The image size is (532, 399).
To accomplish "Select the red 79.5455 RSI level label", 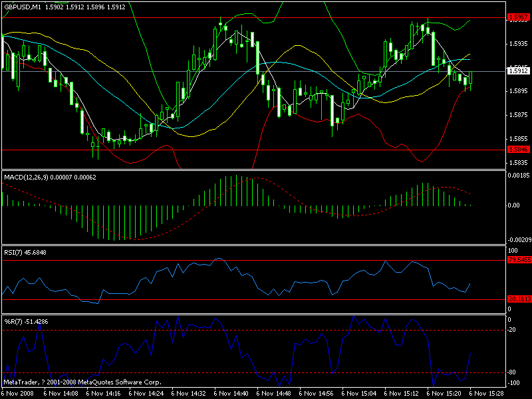I will 519,260.
